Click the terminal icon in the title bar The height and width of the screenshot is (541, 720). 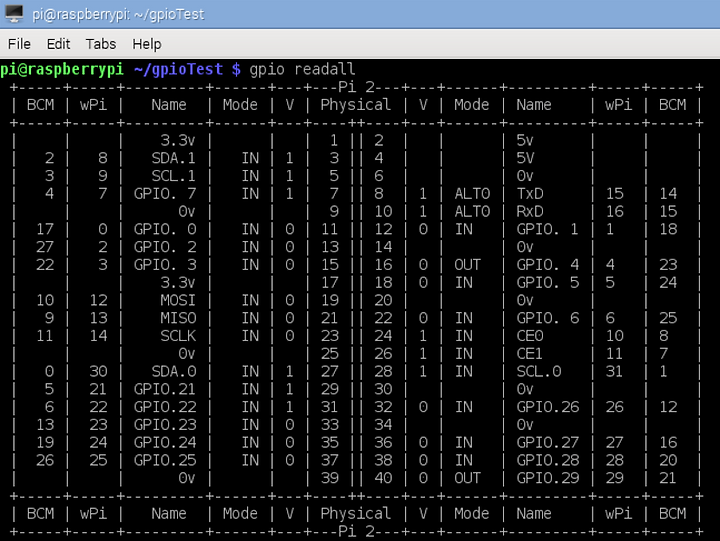coord(13,13)
